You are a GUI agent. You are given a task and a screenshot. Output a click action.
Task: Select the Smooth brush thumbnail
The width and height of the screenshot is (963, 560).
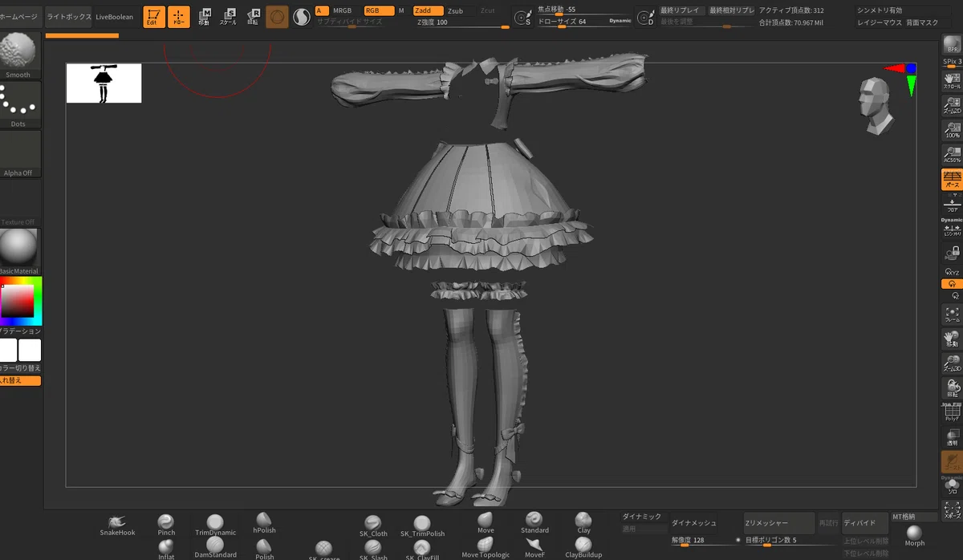(18, 56)
